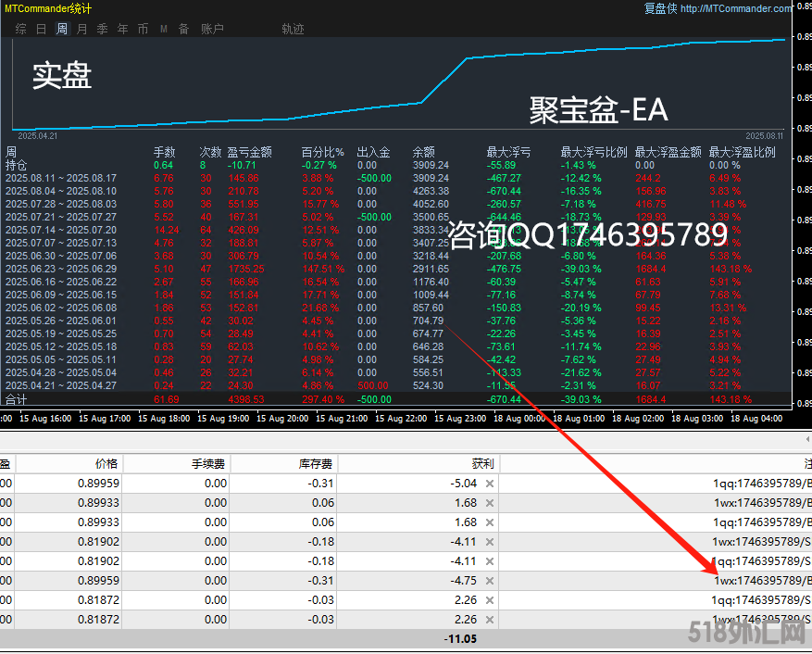Click X on -4.11 profit row with qq comment
The width and height of the screenshot is (812, 654).
[490, 560]
